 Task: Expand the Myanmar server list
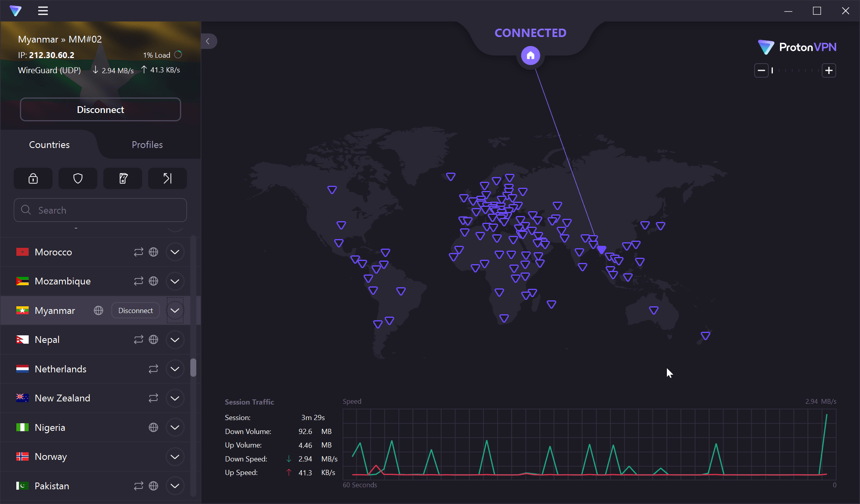click(x=175, y=311)
